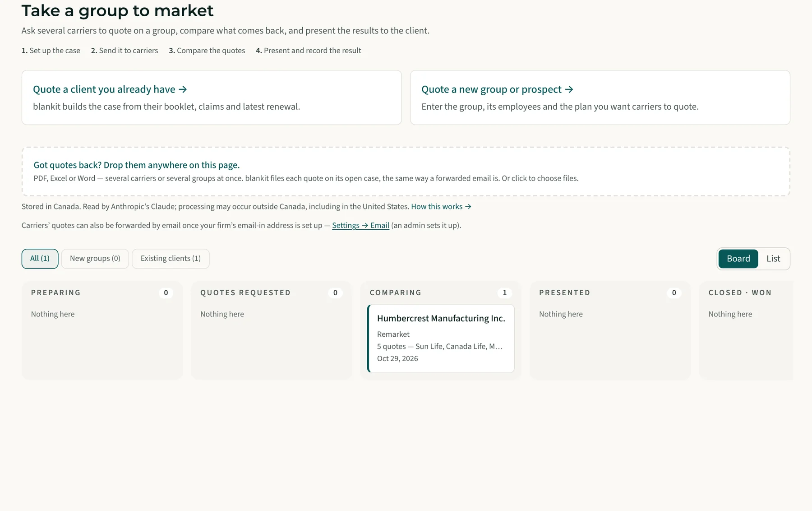Click 'Got quotes back? Drop them anywhere' heading
This screenshot has height=511, width=812.
pos(137,165)
